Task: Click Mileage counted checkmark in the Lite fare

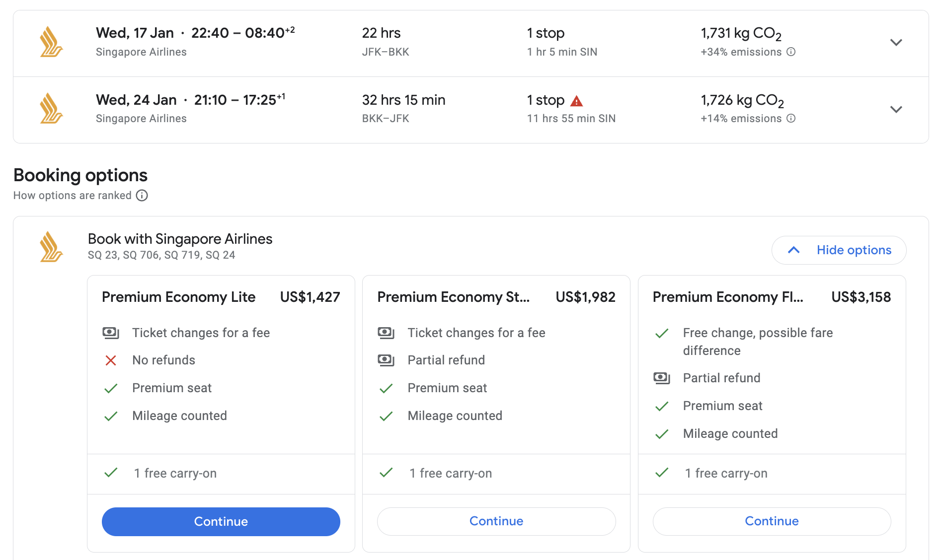Action: tap(111, 416)
